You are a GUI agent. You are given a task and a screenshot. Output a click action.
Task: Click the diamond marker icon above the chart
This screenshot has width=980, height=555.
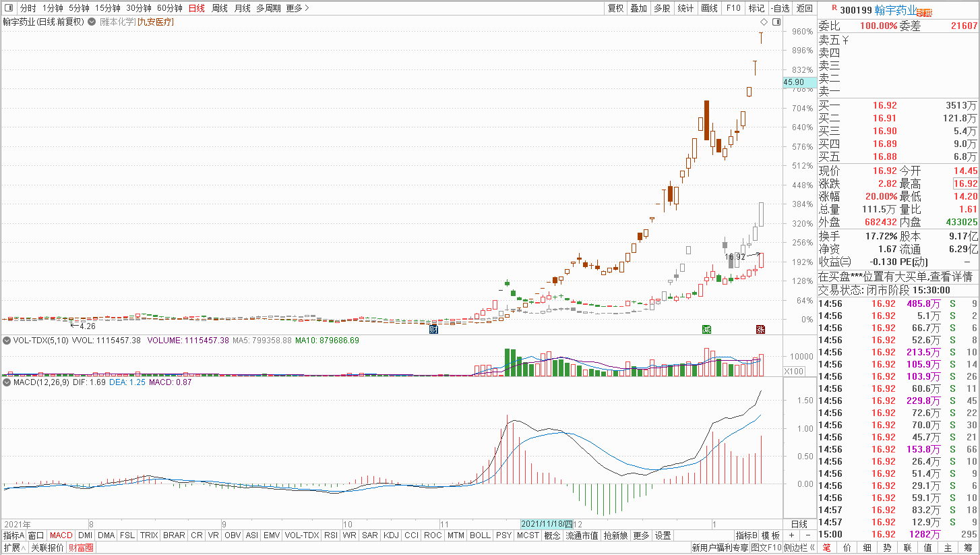pos(764,22)
